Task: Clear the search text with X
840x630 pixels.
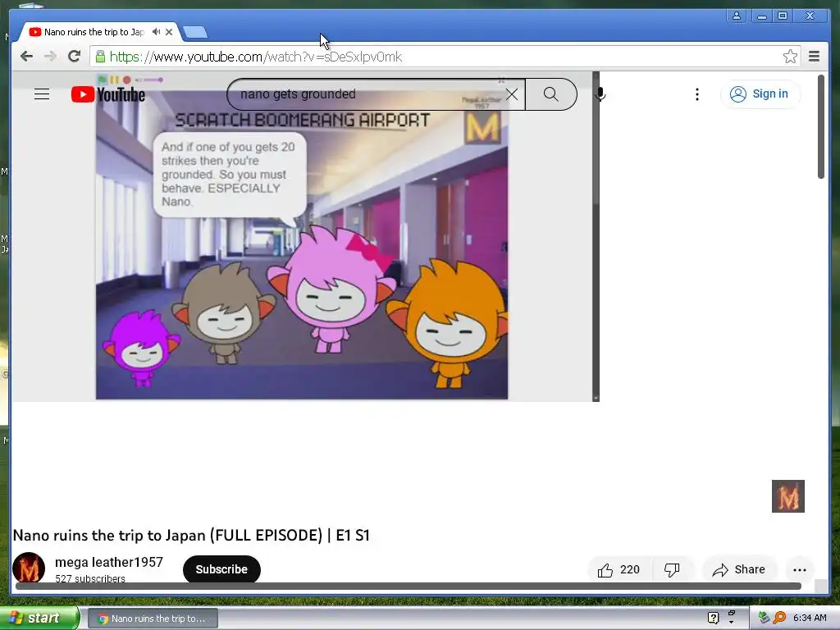Action: pyautogui.click(x=512, y=94)
